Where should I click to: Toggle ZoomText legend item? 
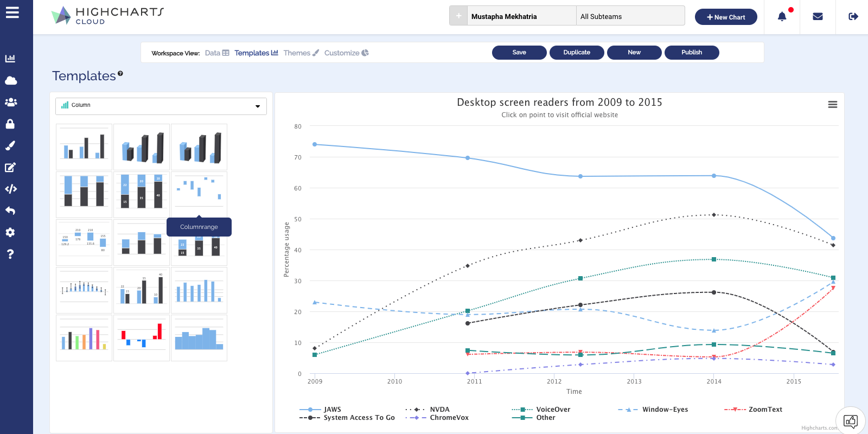point(765,410)
